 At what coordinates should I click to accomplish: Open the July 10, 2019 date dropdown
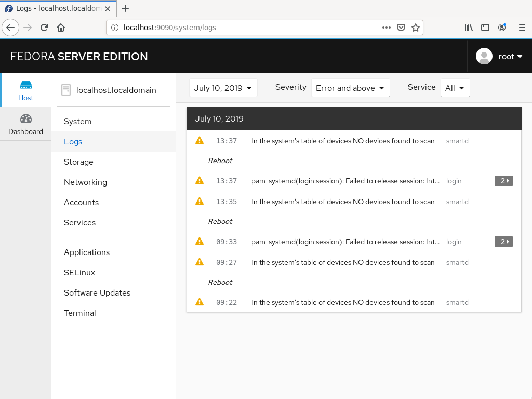click(223, 88)
